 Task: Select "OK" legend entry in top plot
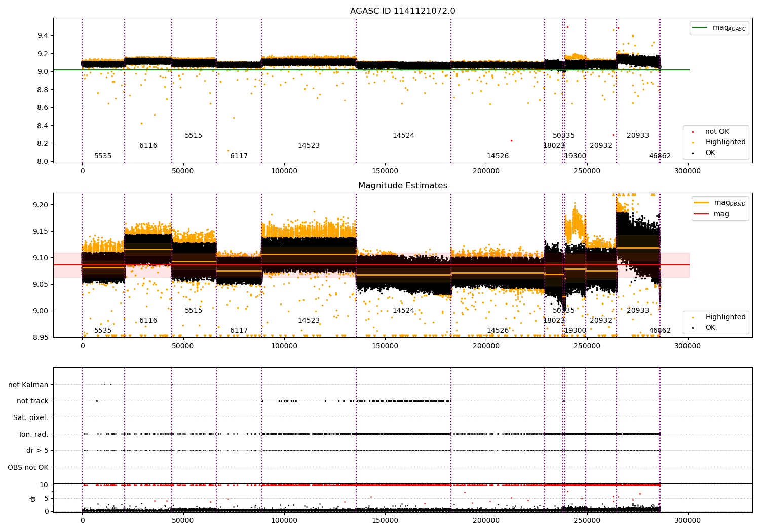point(704,153)
